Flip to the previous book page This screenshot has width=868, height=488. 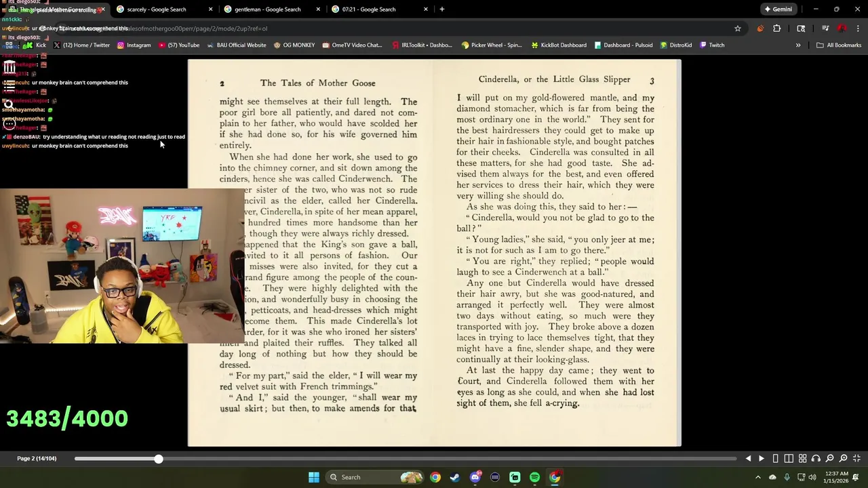pos(748,459)
